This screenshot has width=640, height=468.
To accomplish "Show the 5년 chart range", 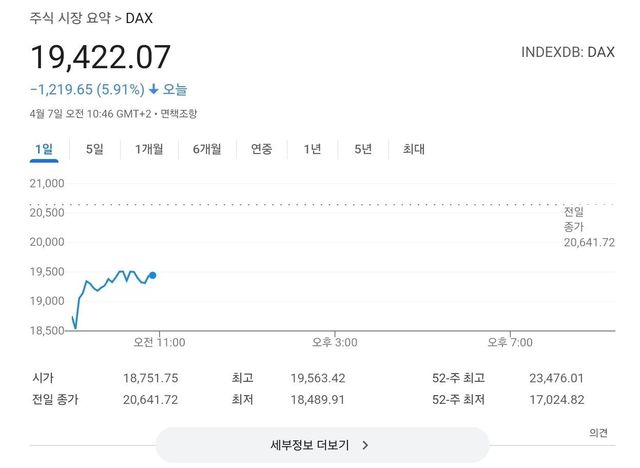I will point(362,150).
